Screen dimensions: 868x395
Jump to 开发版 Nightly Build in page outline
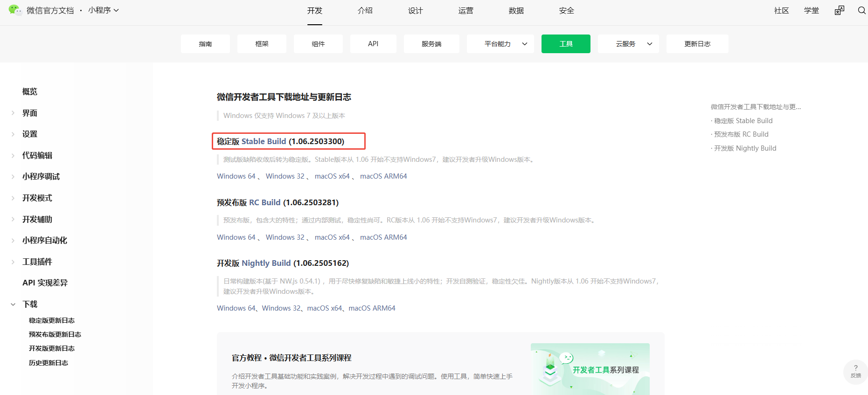tap(745, 148)
